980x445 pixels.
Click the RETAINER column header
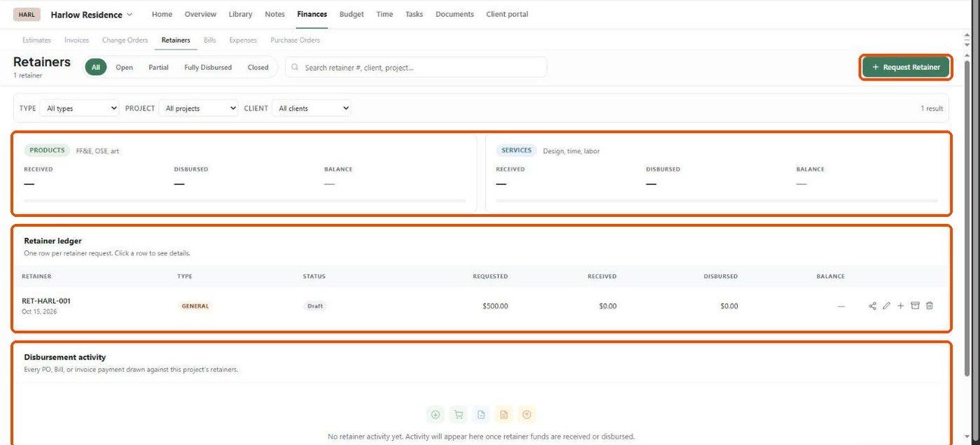pyautogui.click(x=36, y=276)
